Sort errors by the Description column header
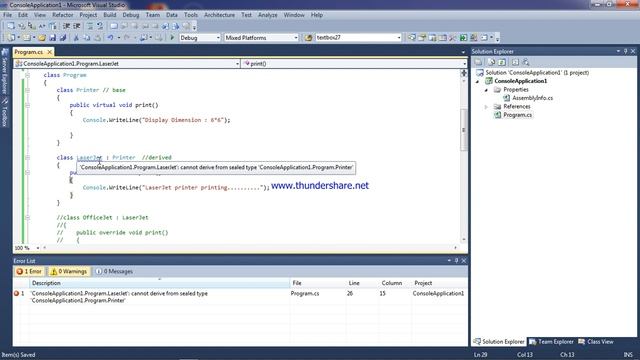Screen dimensions: 640x360 tap(160, 283)
